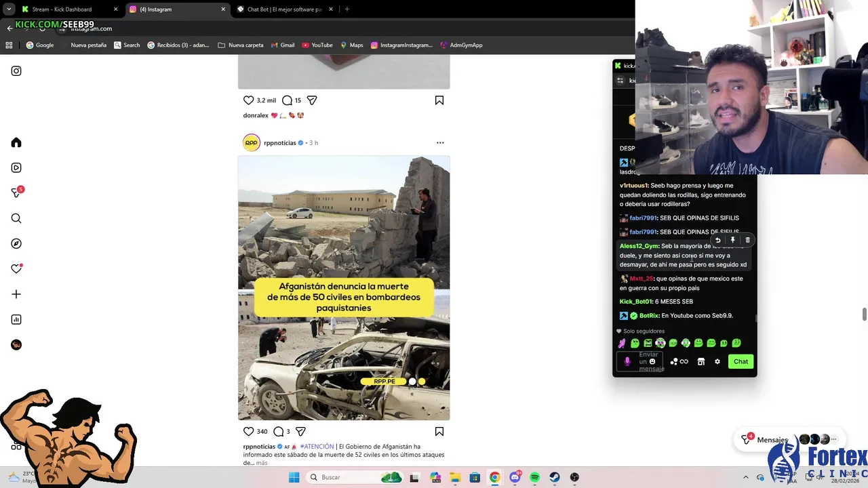The image size is (868, 488).
Task: Open File Explorer from the taskbar
Action: click(x=455, y=477)
